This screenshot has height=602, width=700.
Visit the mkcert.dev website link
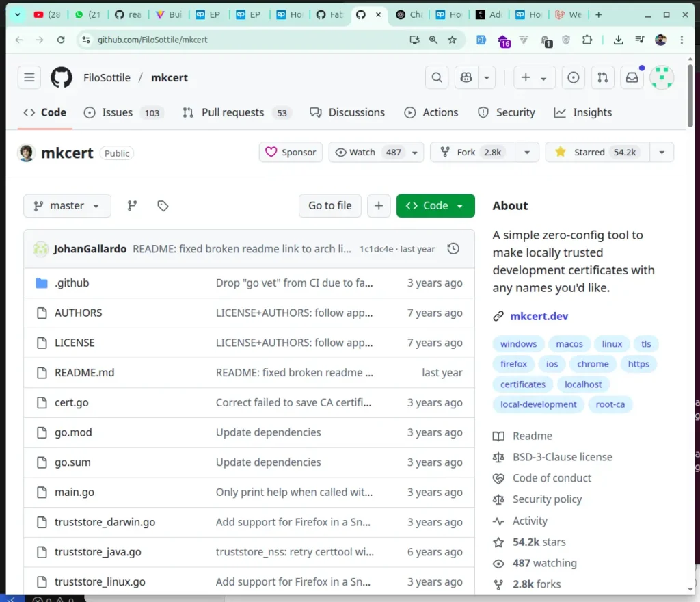pos(539,316)
